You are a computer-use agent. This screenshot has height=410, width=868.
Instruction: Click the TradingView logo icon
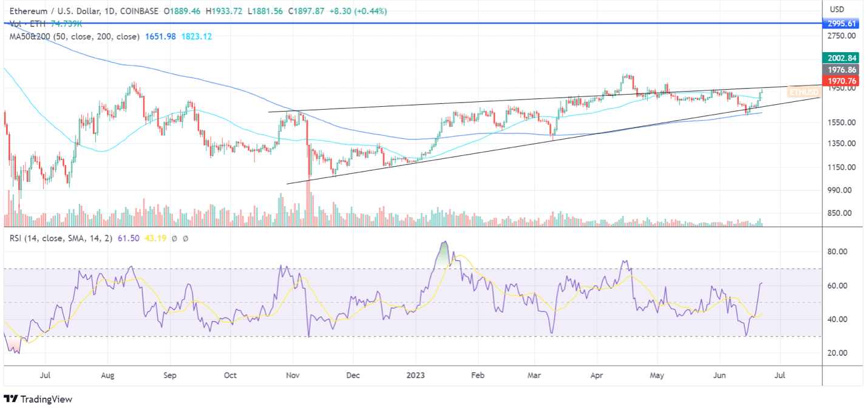click(11, 398)
